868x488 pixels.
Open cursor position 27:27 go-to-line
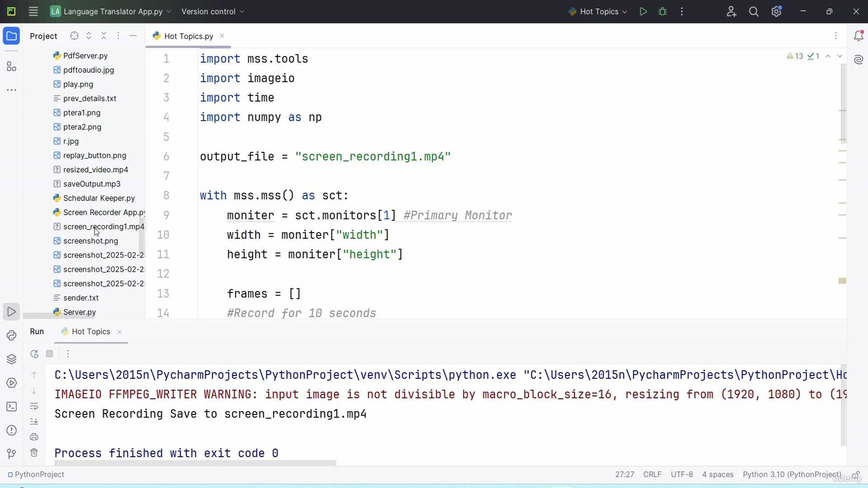point(624,474)
